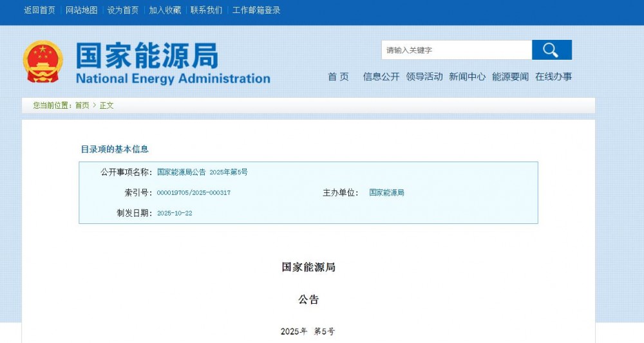
Task: Open the 网站地图 site map link
Action: tap(82, 10)
